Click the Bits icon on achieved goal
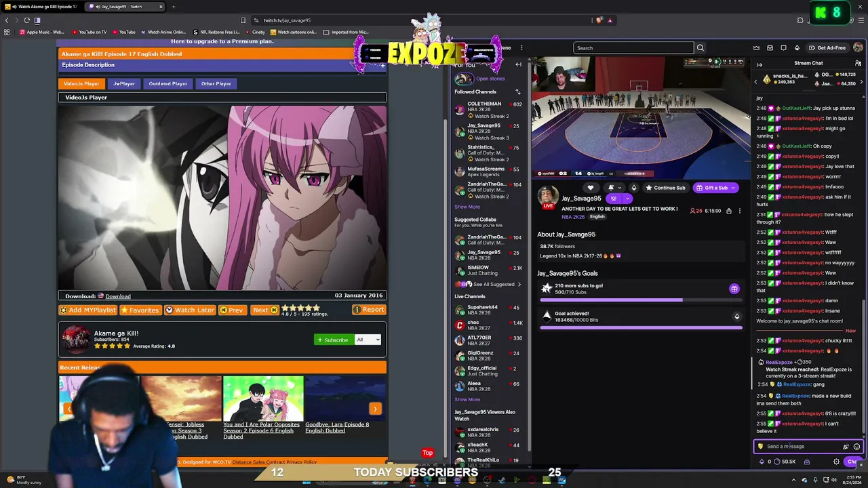 click(736, 317)
